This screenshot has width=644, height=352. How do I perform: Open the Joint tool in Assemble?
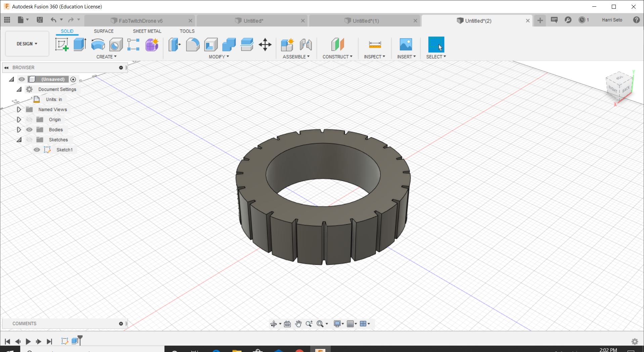(306, 44)
